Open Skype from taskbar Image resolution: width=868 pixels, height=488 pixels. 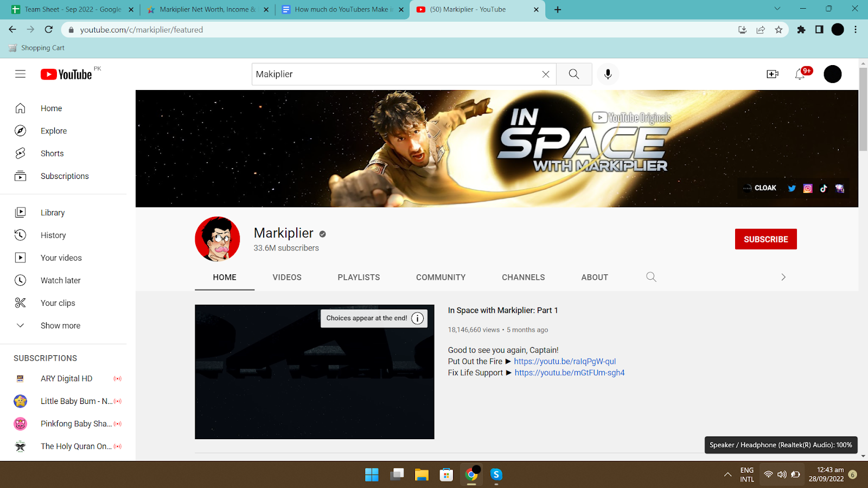(496, 475)
